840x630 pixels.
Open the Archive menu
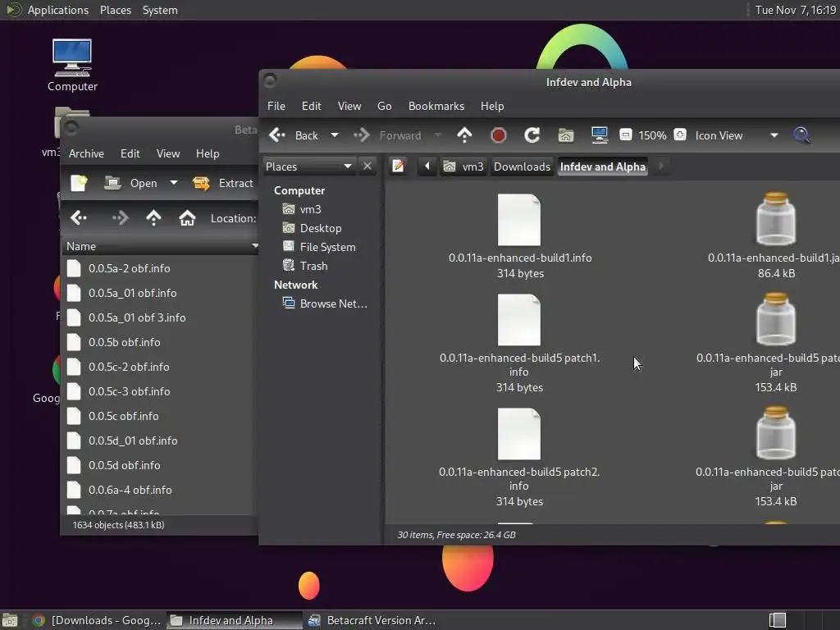(86, 153)
